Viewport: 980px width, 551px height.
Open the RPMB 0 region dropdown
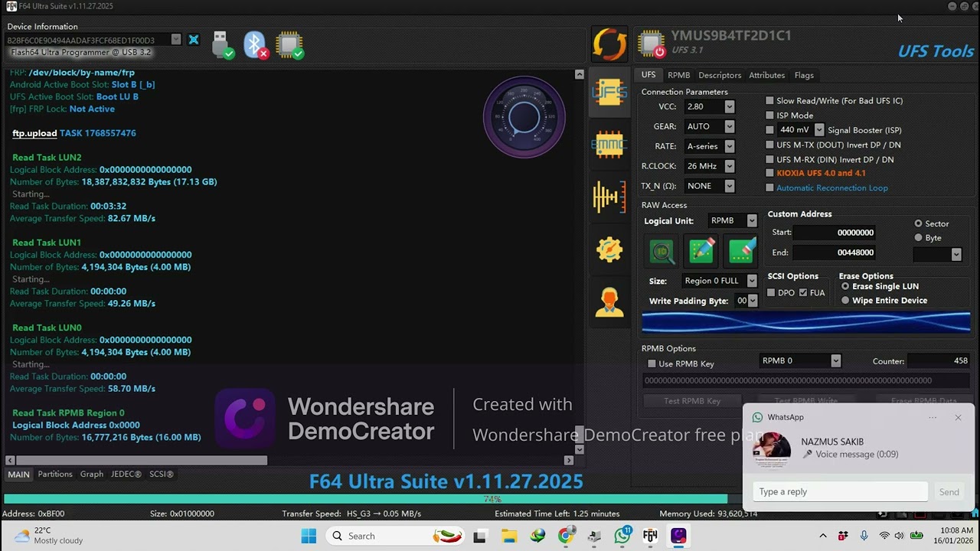point(835,360)
